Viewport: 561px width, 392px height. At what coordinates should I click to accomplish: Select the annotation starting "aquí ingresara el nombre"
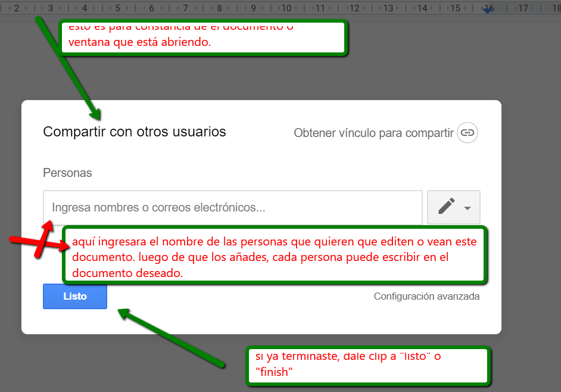275,255
